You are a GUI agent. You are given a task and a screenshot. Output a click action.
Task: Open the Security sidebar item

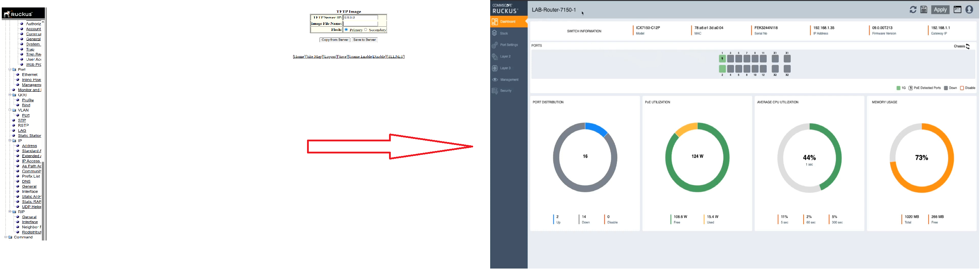(509, 91)
